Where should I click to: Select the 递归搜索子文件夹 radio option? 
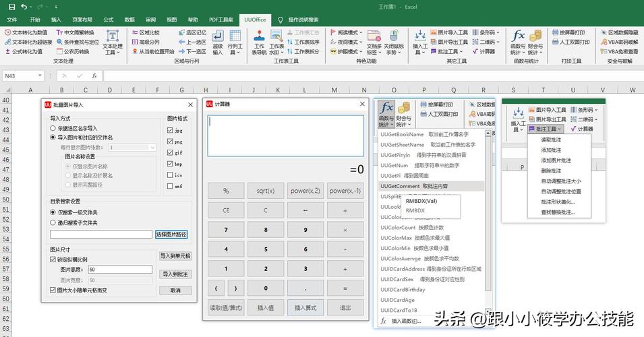[x=53, y=222]
